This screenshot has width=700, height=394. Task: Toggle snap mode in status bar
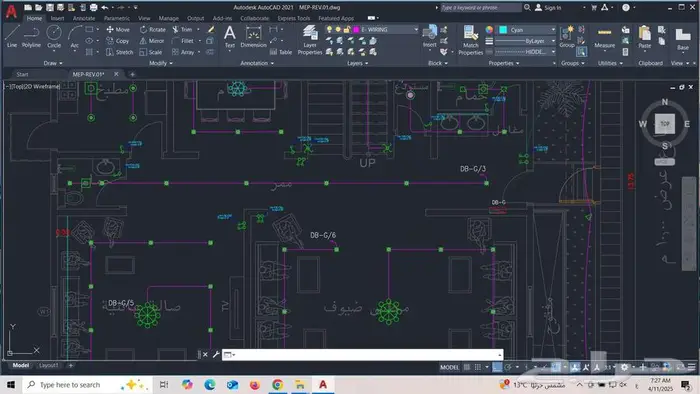click(478, 367)
